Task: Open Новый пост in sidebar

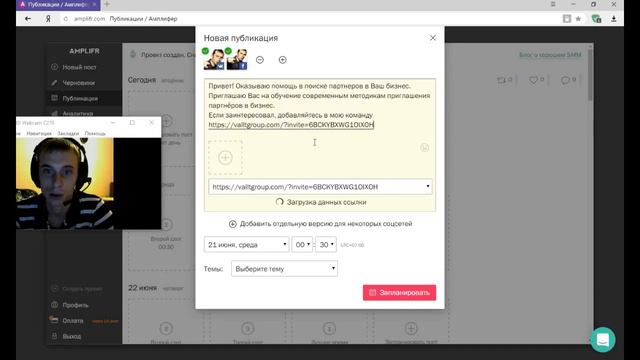Action: coord(79,67)
